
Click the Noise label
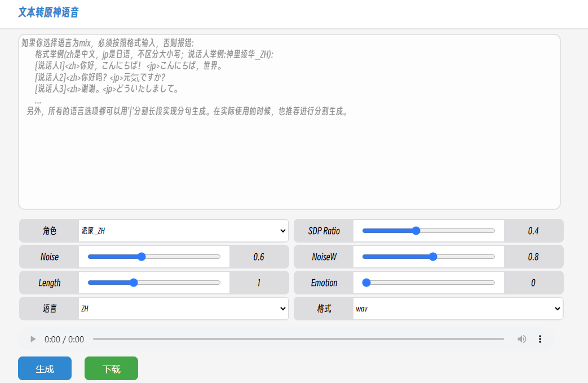[50, 257]
